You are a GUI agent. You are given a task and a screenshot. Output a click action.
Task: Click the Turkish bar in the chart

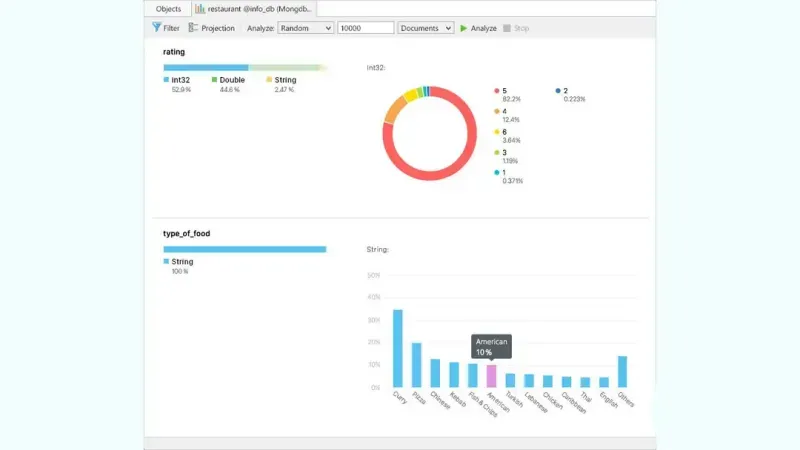(x=510, y=380)
